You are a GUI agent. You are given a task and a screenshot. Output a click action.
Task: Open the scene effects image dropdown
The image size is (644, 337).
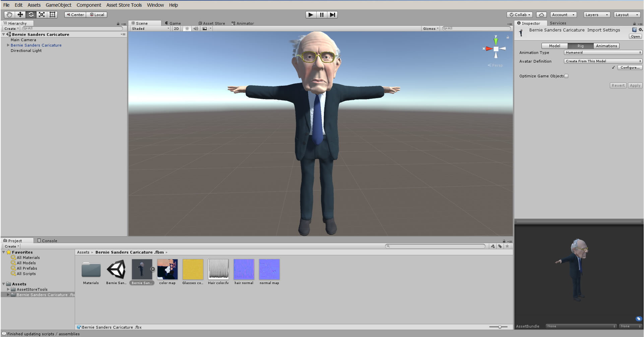tap(207, 29)
